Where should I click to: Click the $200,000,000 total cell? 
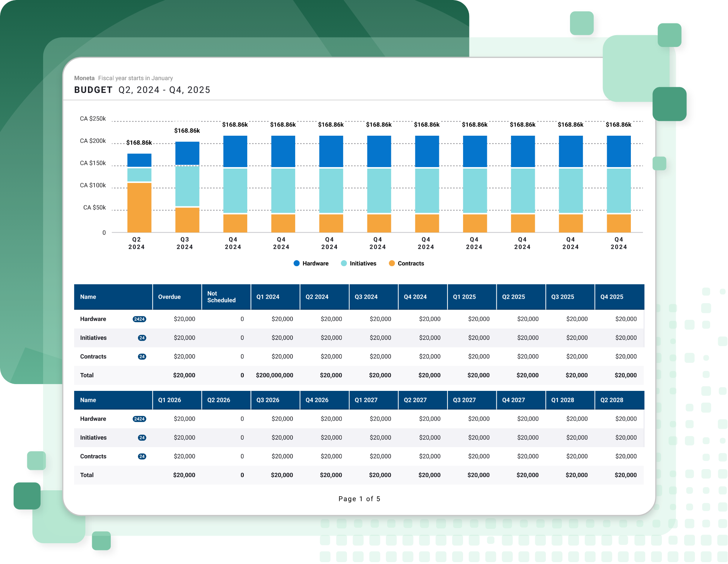click(274, 375)
